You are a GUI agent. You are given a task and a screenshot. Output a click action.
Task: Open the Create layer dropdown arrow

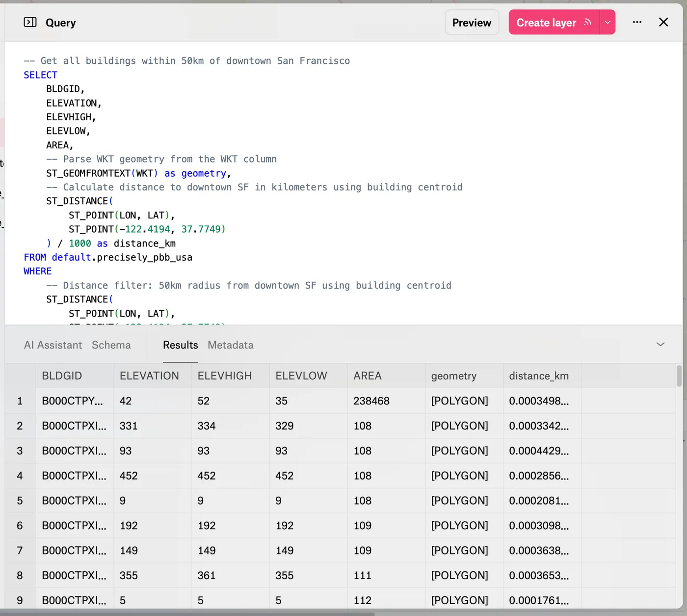[x=608, y=23]
